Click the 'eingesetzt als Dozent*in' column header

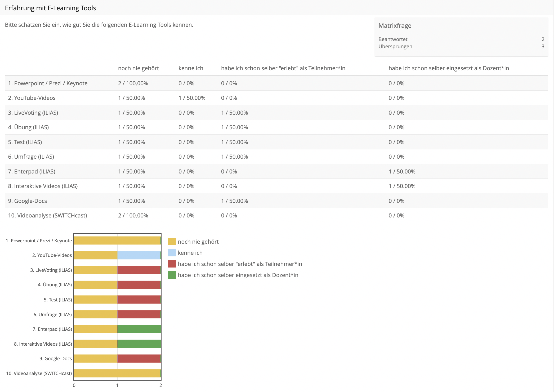448,68
